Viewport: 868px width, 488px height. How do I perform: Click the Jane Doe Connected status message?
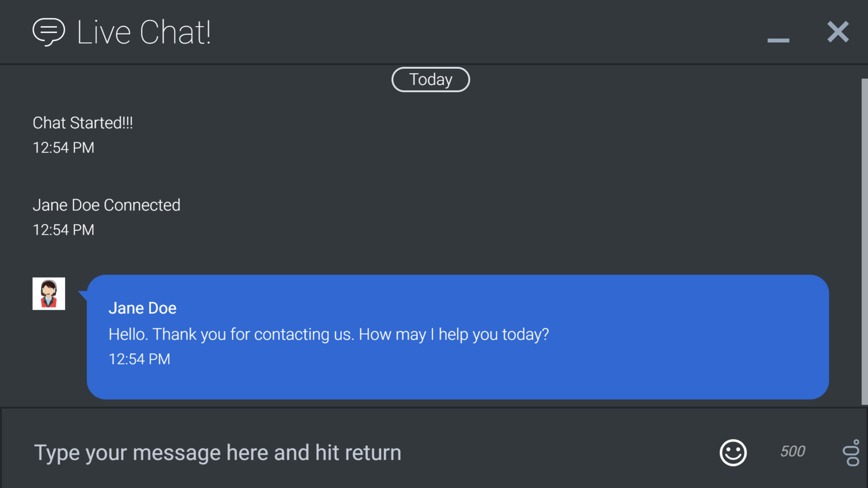106,206
